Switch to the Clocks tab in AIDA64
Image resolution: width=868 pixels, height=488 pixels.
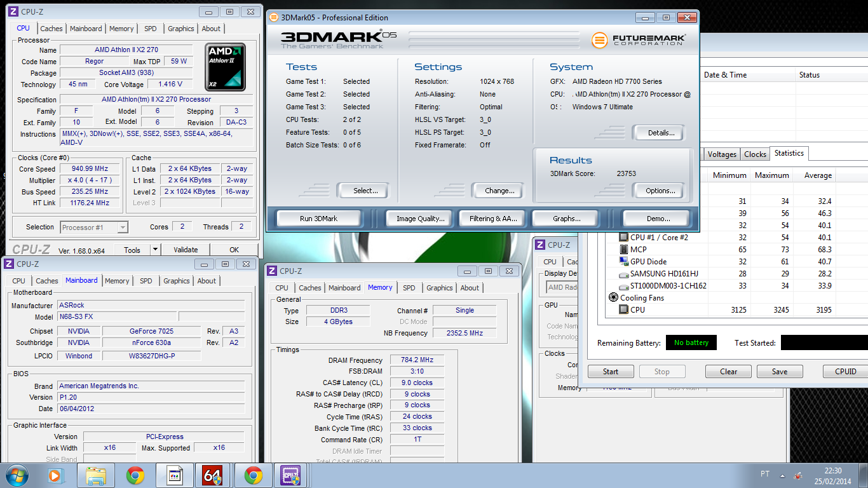[755, 154]
